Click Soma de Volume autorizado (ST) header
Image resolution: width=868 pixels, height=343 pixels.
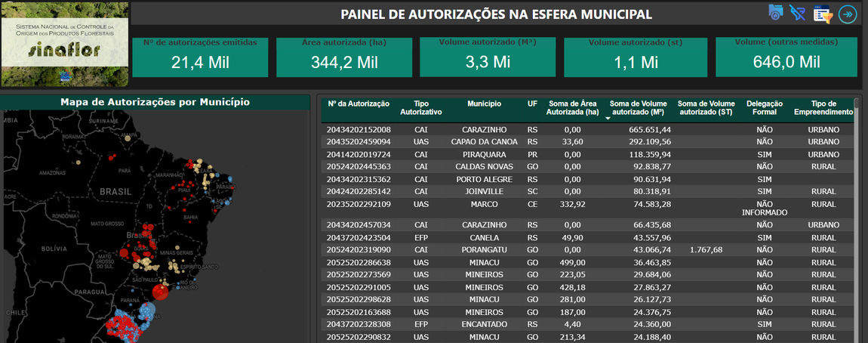point(706,107)
